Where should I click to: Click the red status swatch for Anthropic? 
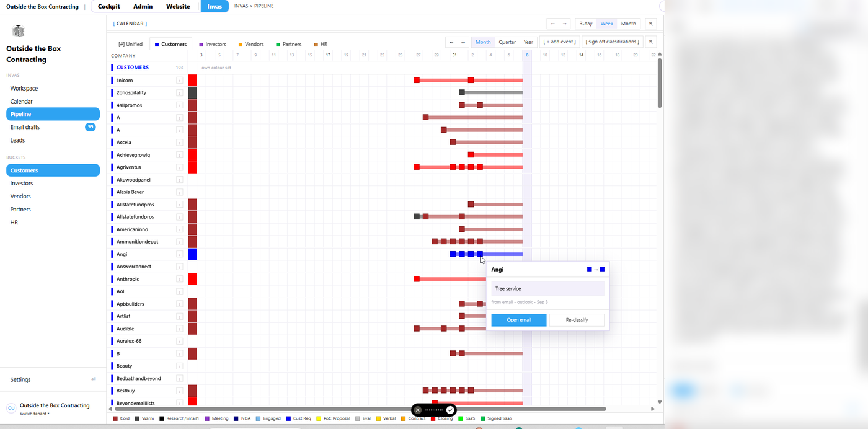[192, 279]
